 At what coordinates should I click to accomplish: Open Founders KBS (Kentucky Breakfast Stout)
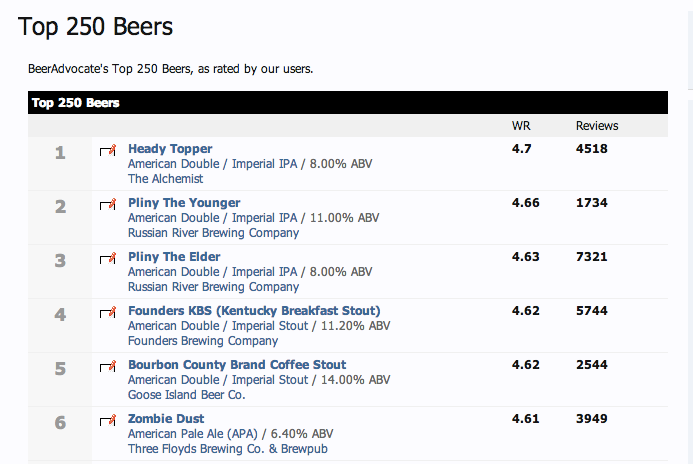pos(254,311)
